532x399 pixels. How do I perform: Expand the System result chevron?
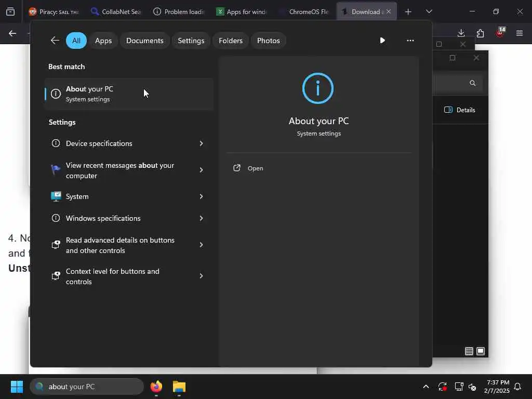[201, 196]
